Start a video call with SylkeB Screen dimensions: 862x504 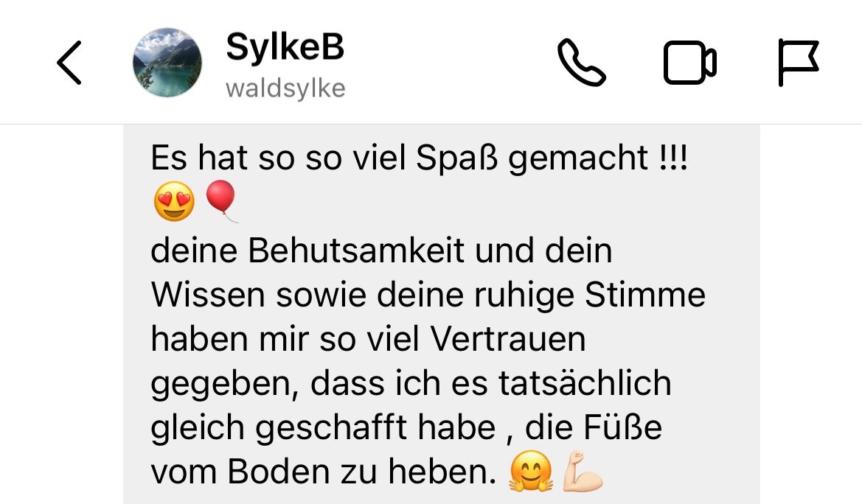(x=690, y=63)
